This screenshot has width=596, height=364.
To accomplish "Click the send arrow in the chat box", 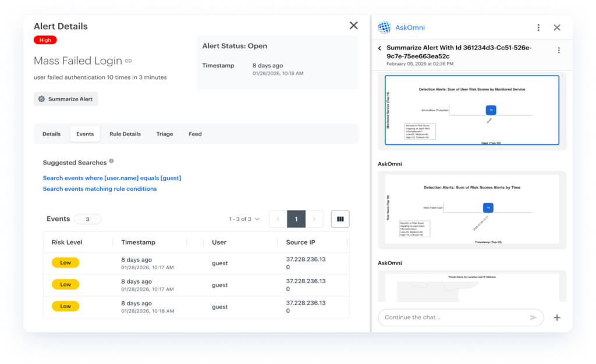I will (x=533, y=317).
